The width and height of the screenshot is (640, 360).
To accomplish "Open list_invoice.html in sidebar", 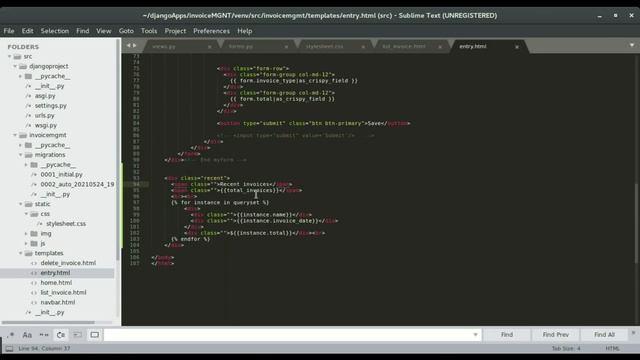I will [x=63, y=293].
